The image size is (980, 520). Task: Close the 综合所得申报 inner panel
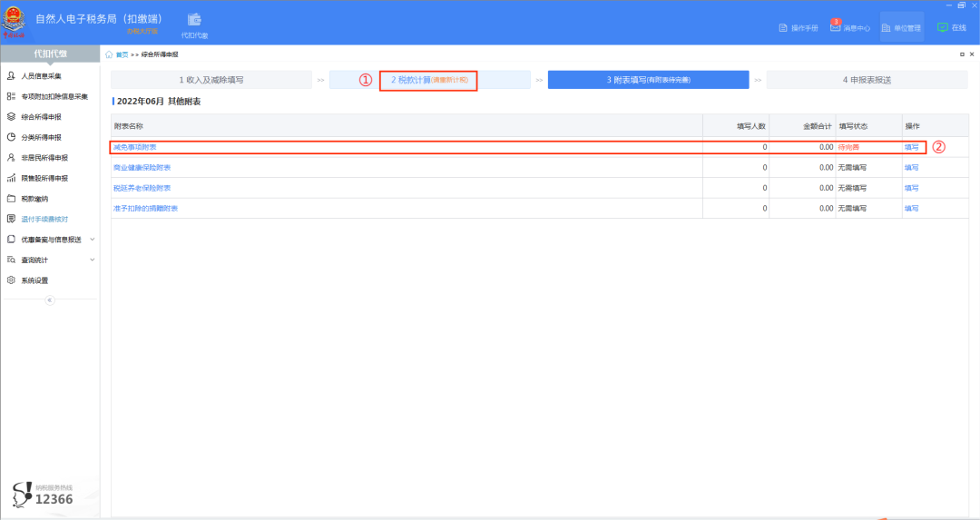coord(973,54)
